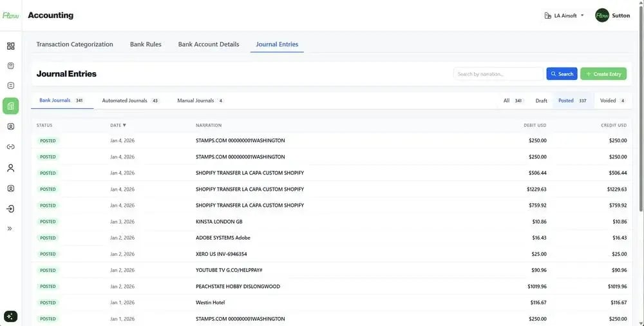The height and width of the screenshot is (326, 644).
Task: Click the Accounting page title
Action: pos(50,15)
